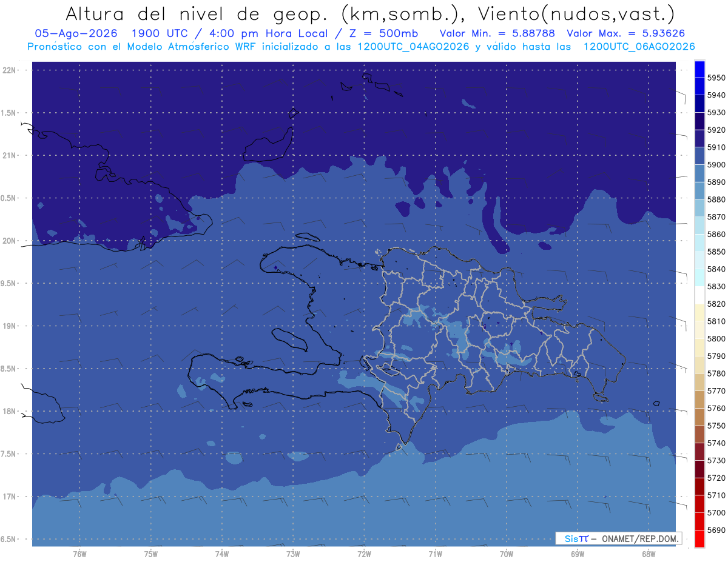
Task: Click the "75W" longitude label
Action: point(150,554)
